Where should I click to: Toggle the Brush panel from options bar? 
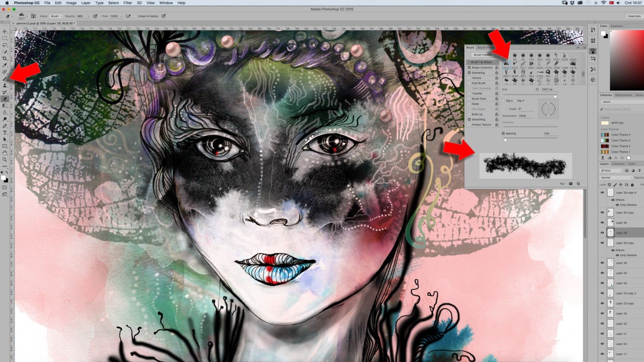(x=33, y=16)
